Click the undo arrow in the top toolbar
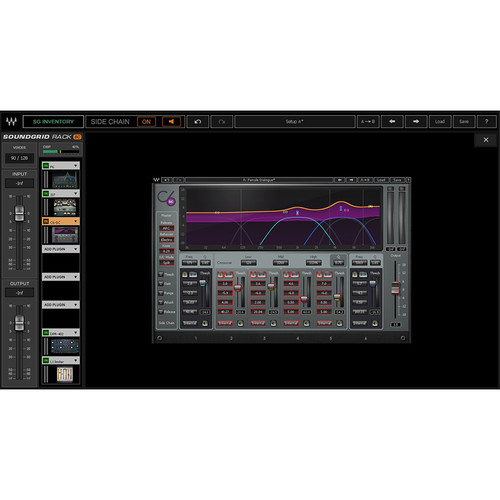 [198, 122]
